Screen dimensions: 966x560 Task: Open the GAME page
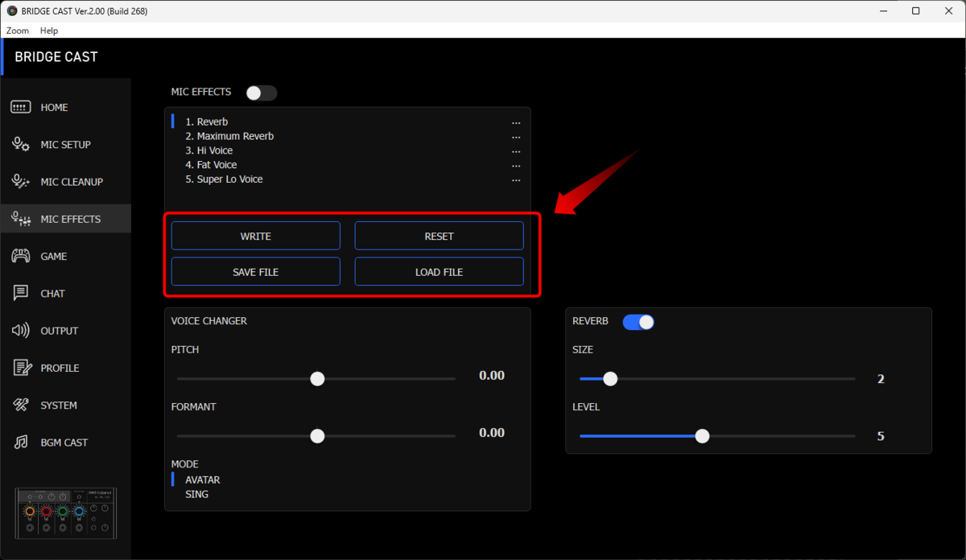65,256
